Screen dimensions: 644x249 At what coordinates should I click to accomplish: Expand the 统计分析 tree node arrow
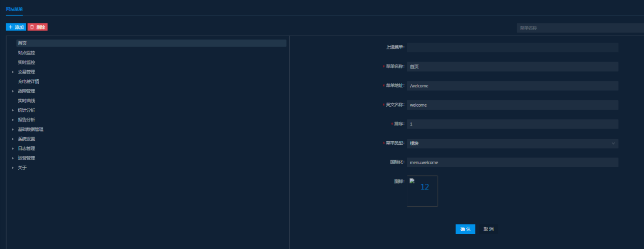point(13,110)
